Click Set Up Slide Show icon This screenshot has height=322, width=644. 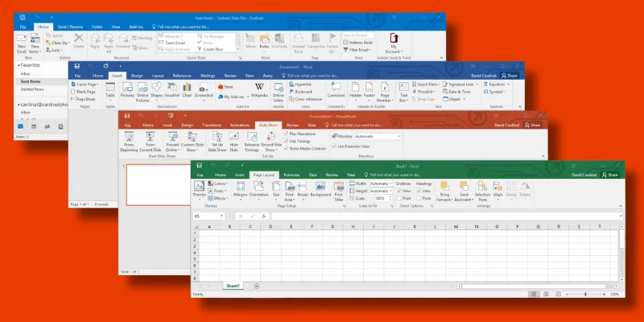[217, 136]
